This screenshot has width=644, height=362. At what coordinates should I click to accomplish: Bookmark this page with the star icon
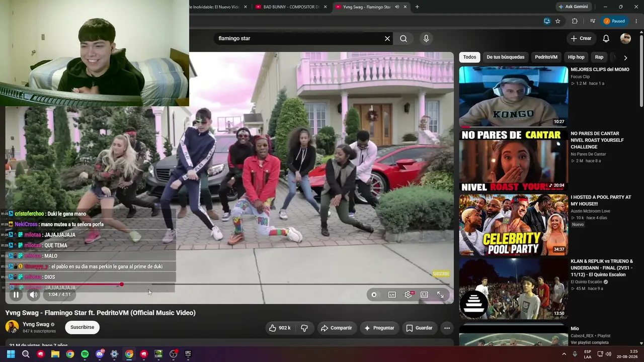coord(558,21)
